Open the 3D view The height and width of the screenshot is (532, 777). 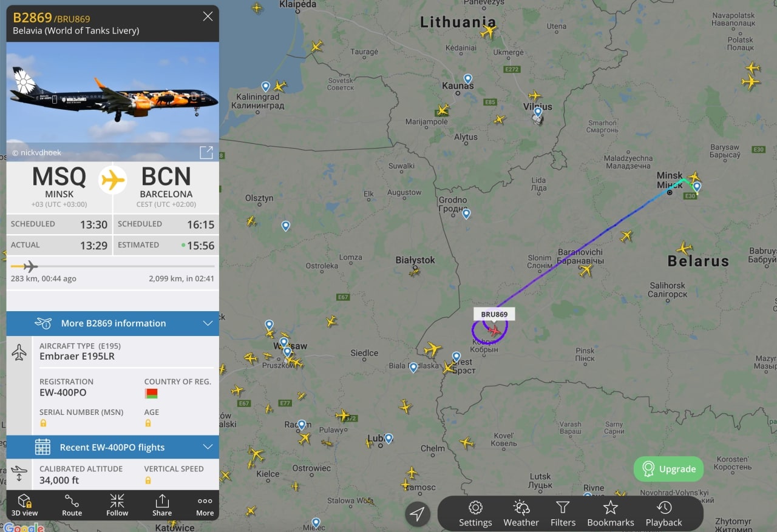[x=24, y=505]
